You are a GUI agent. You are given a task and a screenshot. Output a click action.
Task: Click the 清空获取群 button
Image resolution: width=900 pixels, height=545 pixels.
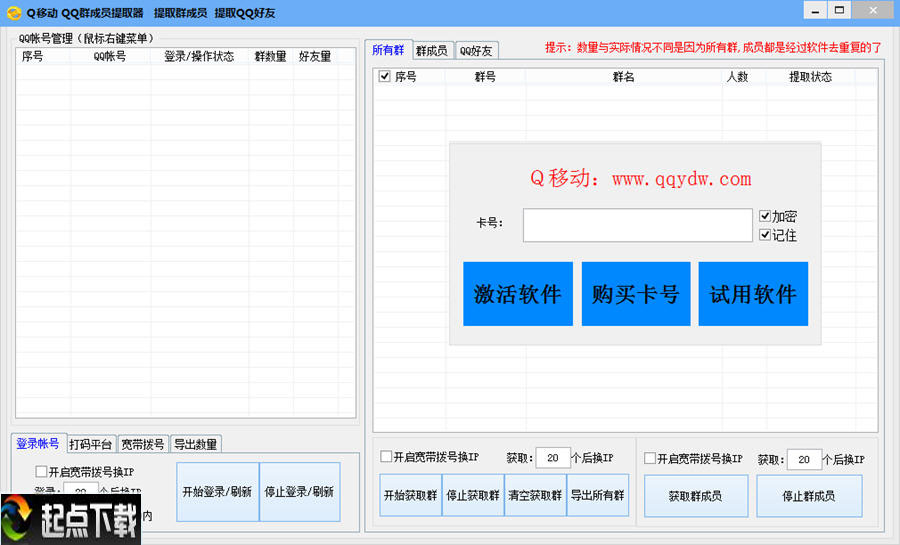[535, 495]
